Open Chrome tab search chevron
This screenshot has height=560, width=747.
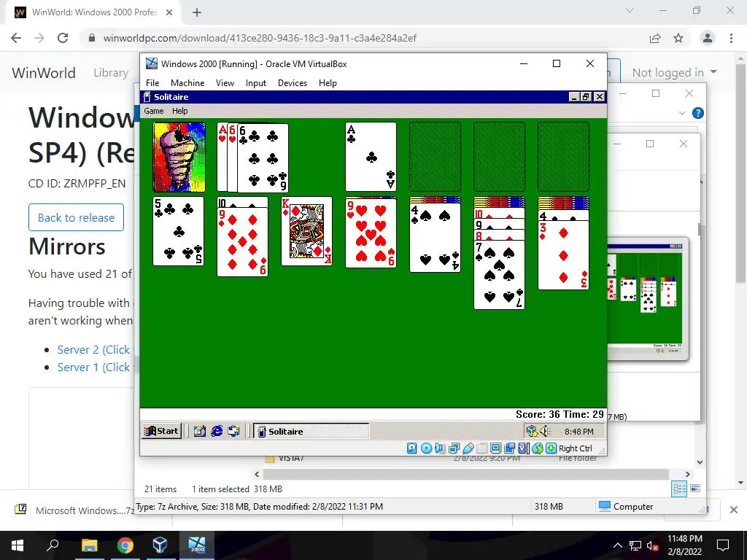630,10
